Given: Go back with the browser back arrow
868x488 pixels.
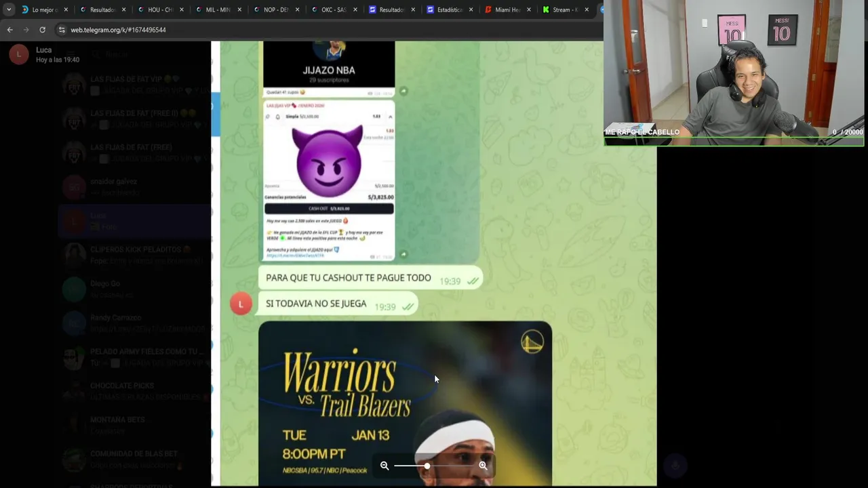Looking at the screenshot, I should (9, 30).
